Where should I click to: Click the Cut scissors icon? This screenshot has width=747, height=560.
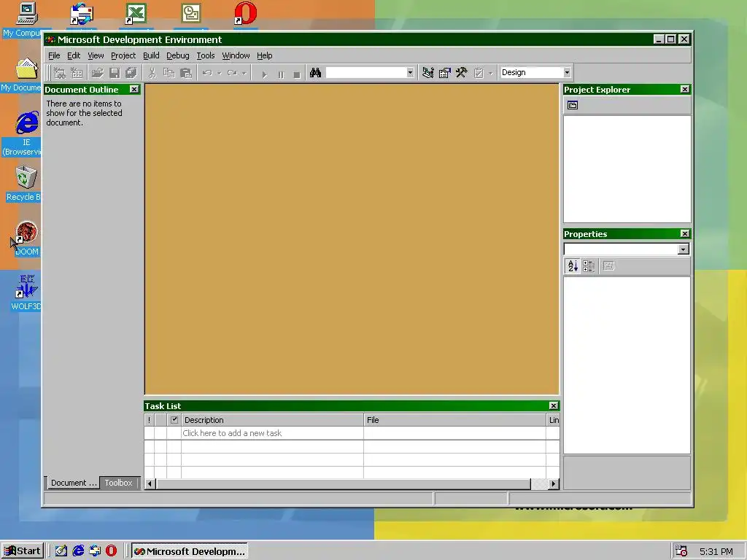point(152,73)
